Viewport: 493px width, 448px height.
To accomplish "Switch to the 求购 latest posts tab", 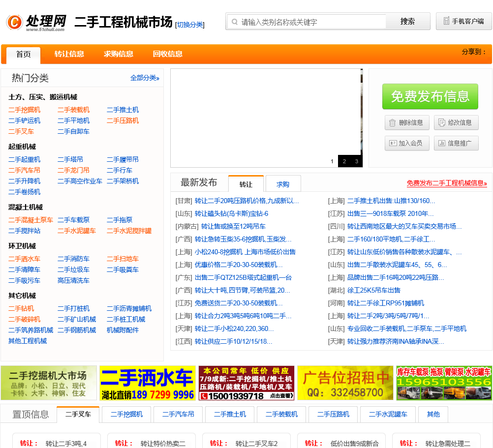I will [x=283, y=184].
